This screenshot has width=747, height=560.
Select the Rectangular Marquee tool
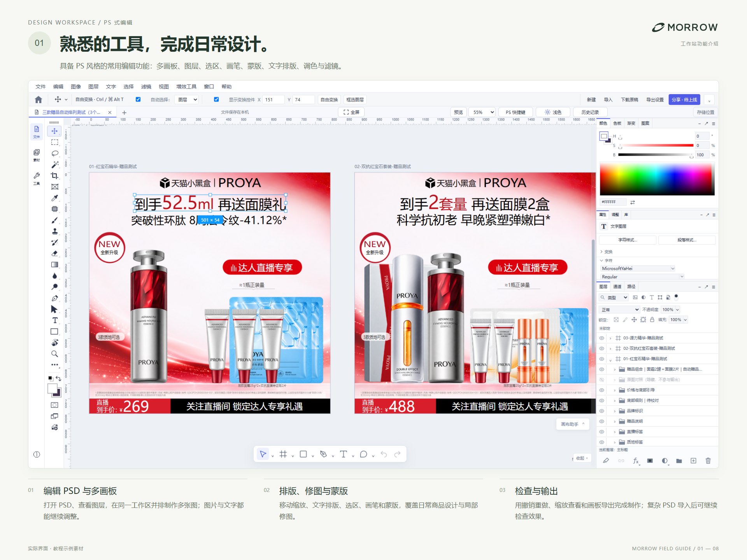click(x=54, y=142)
